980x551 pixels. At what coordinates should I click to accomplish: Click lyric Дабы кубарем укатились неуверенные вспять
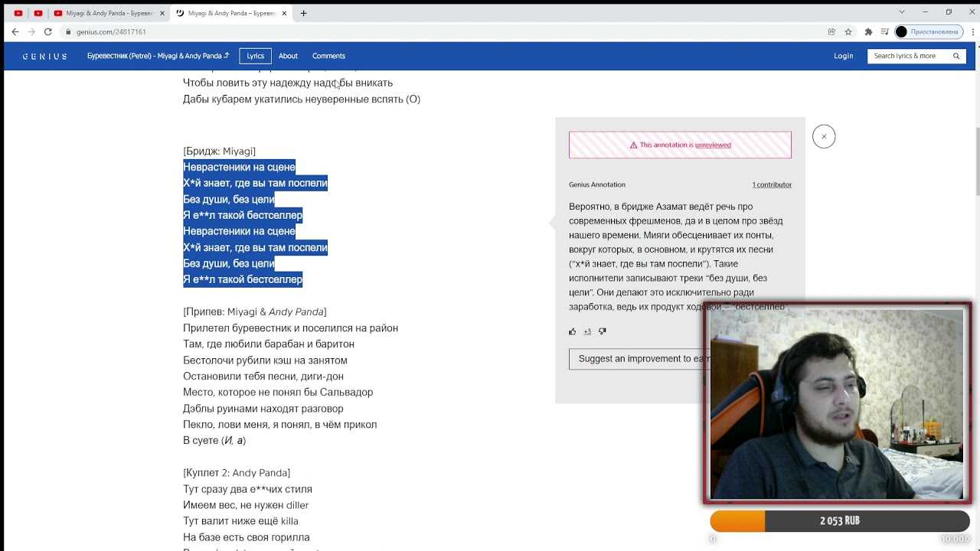[302, 99]
